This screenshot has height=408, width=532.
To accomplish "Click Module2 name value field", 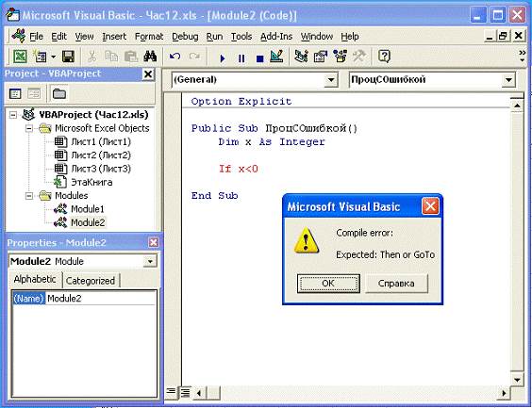I will [x=101, y=298].
